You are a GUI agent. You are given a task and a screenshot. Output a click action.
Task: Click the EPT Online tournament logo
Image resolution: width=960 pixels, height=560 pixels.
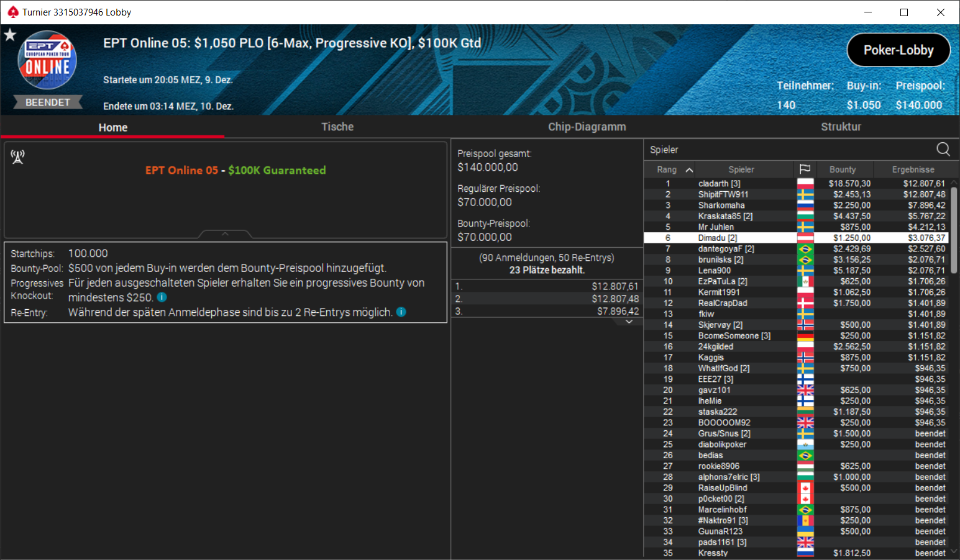(47, 61)
